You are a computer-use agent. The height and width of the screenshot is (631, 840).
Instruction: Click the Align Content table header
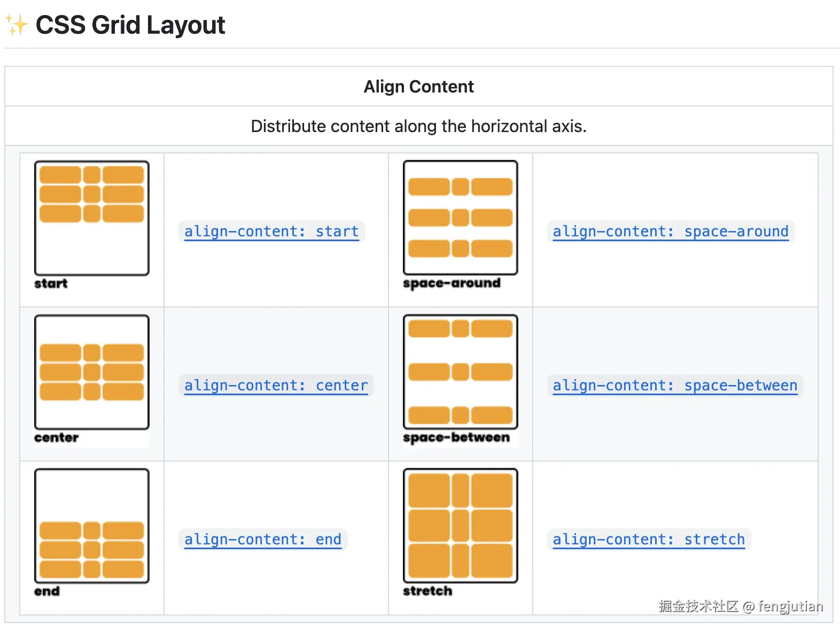click(x=418, y=87)
